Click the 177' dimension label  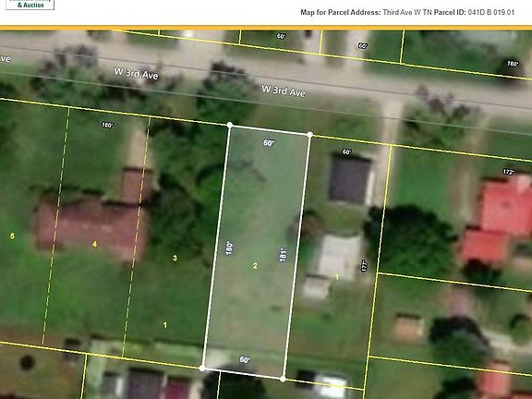[x=364, y=266]
